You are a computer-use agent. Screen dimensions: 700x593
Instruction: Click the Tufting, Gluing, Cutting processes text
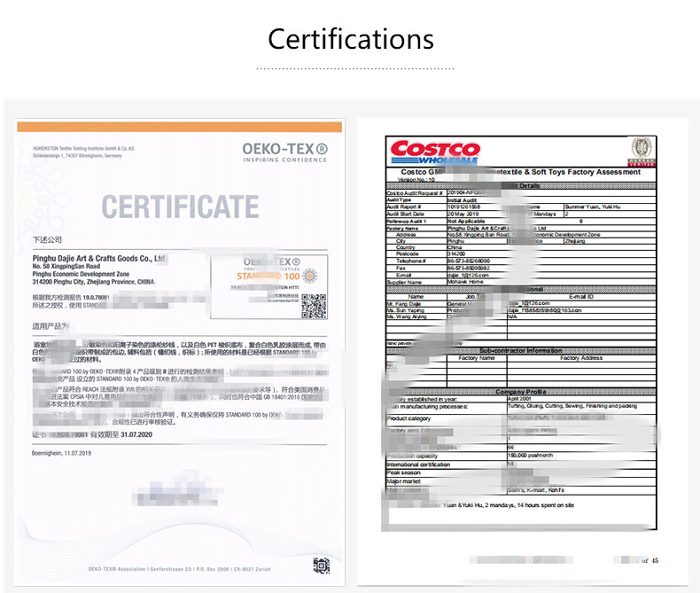click(572, 406)
